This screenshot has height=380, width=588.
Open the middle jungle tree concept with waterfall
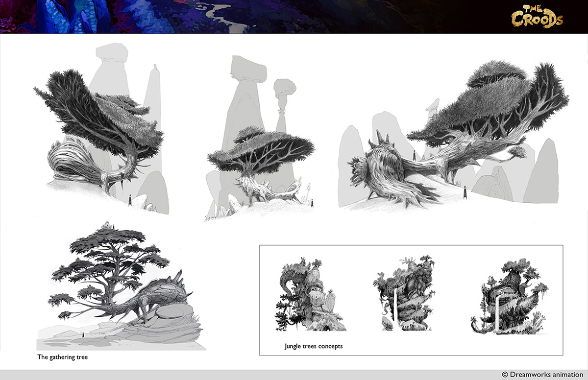(x=403, y=294)
